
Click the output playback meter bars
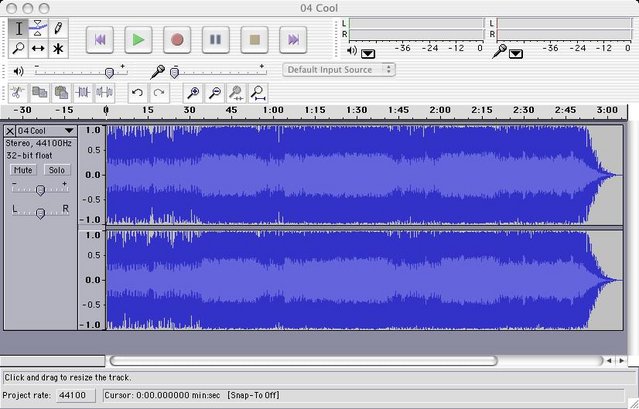416,29
